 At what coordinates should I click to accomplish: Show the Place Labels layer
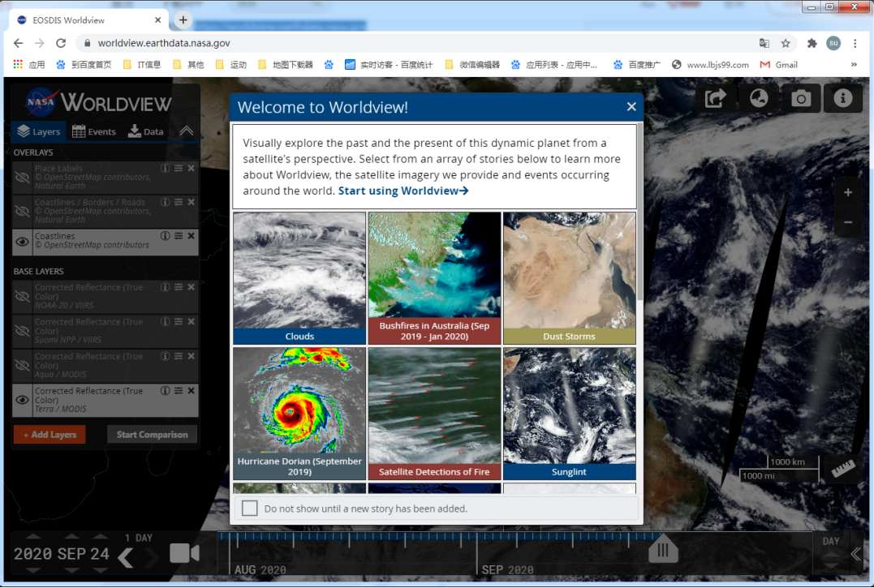[23, 178]
